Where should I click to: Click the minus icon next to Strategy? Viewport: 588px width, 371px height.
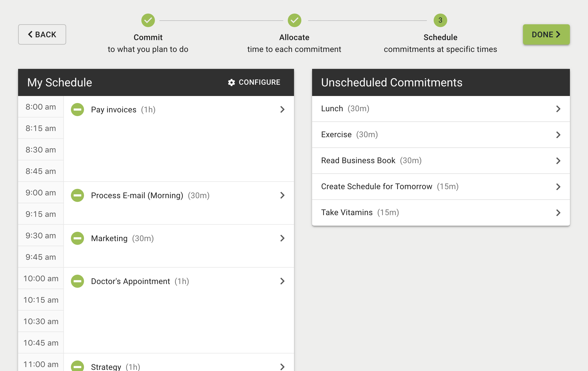77,366
